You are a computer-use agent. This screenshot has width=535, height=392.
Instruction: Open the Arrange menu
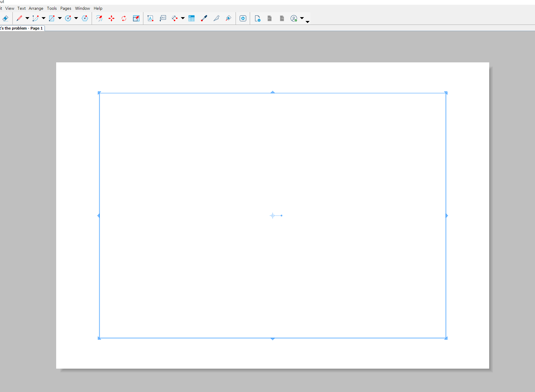click(x=36, y=8)
